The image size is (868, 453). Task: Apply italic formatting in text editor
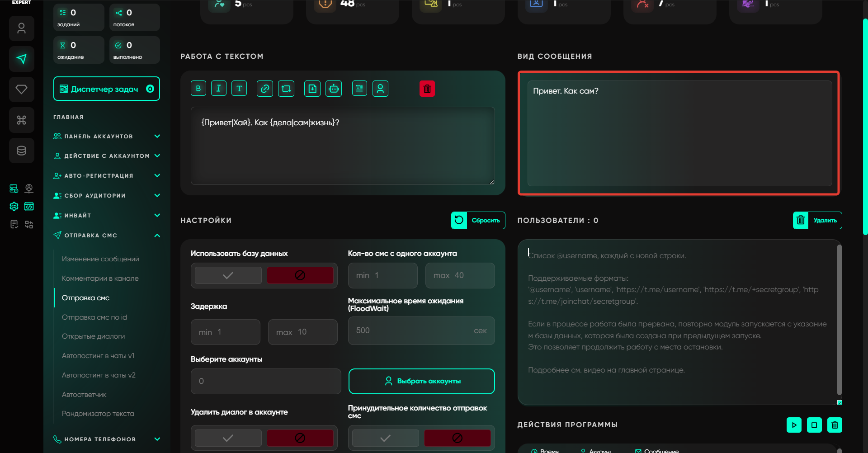218,89
